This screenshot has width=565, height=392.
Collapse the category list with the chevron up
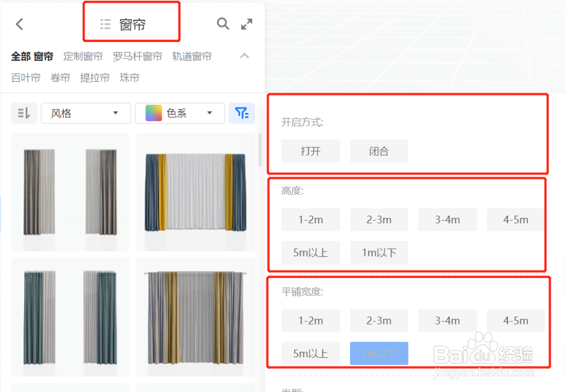(244, 56)
